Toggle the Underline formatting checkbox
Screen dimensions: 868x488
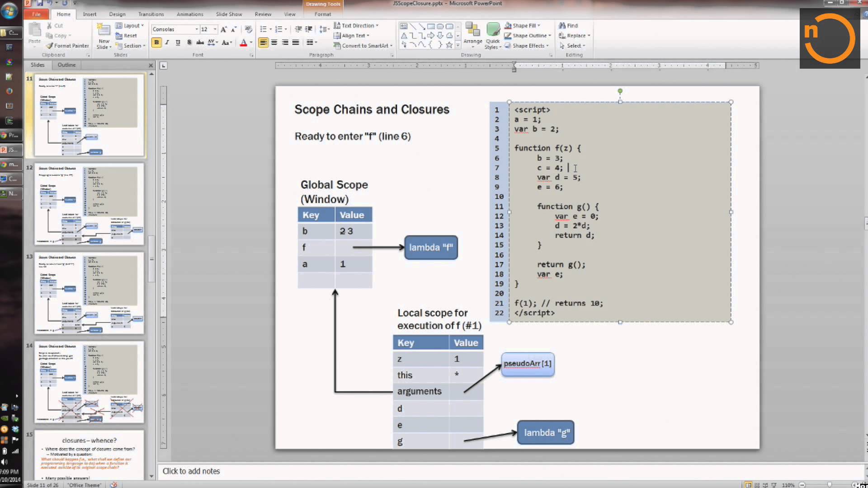178,42
